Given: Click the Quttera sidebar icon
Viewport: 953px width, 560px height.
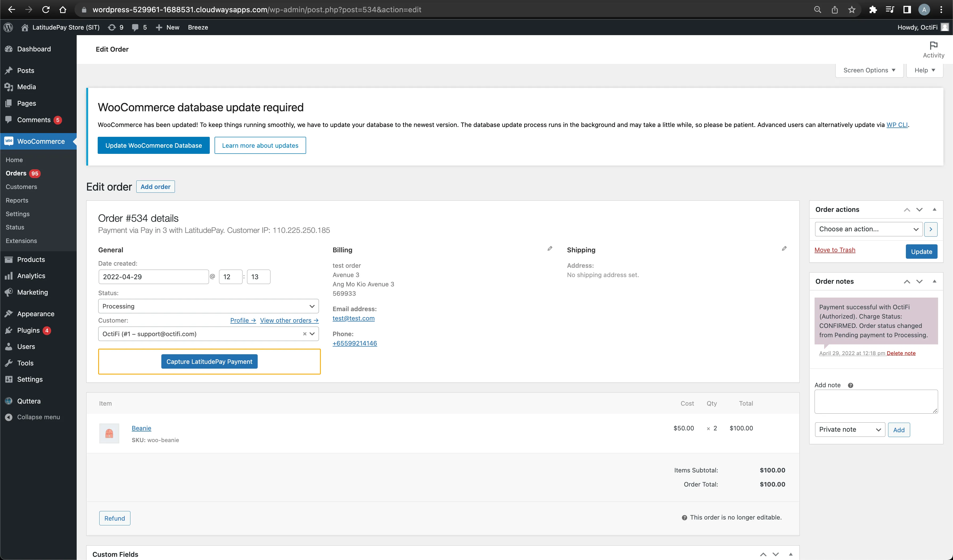Looking at the screenshot, I should click(x=8, y=401).
